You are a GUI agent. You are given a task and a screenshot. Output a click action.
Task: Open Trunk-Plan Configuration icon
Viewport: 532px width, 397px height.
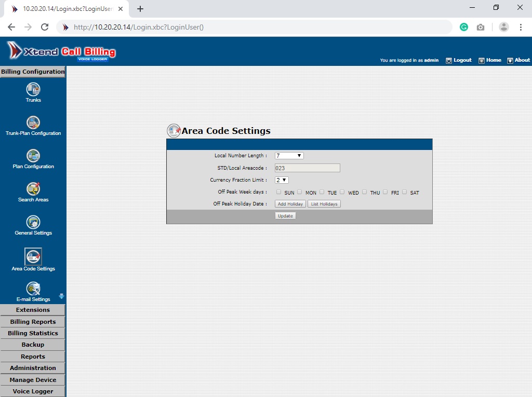pos(33,122)
